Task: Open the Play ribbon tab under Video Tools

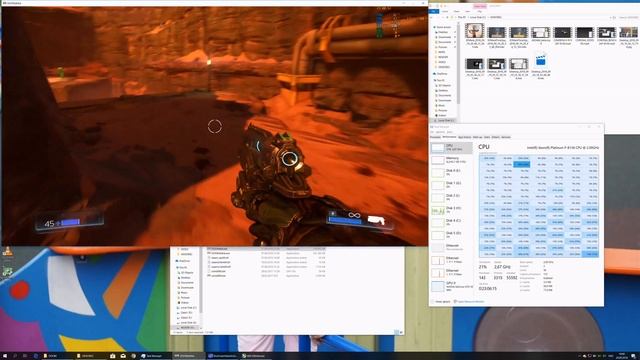Action: 479,11
